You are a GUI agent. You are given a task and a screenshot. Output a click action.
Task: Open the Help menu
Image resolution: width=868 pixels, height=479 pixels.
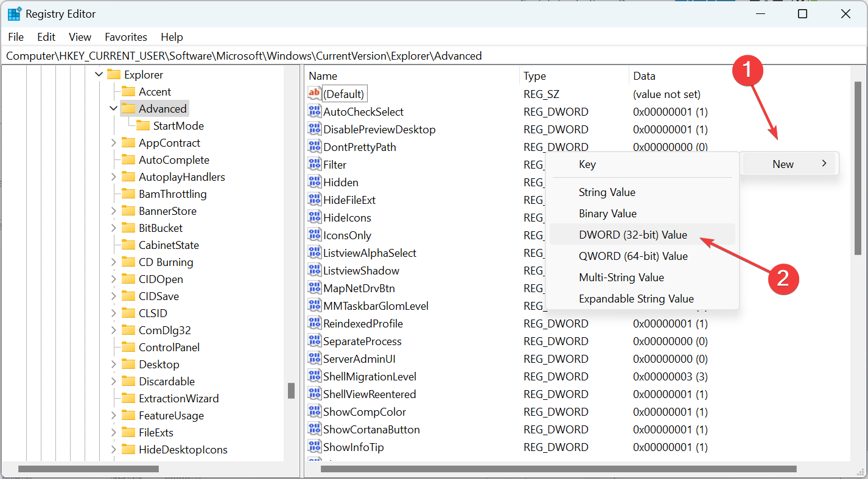[172, 37]
